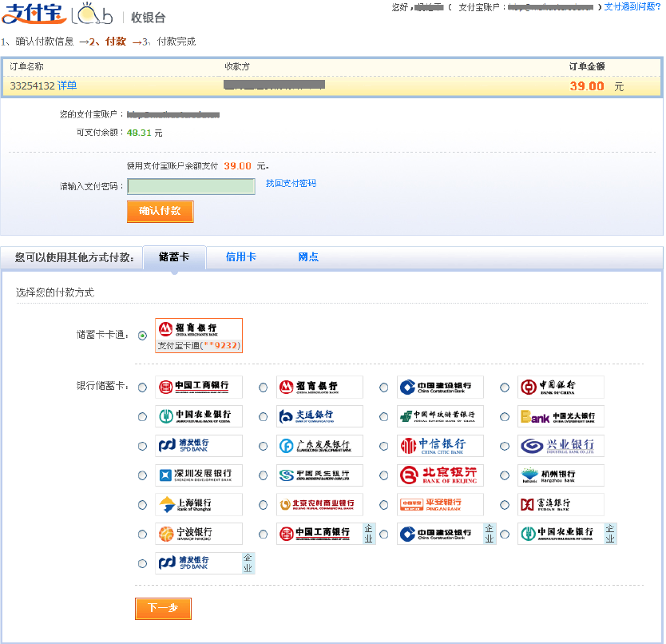Open the 找回支付密码 link
Screen dimensions: 666x644
[x=291, y=184]
